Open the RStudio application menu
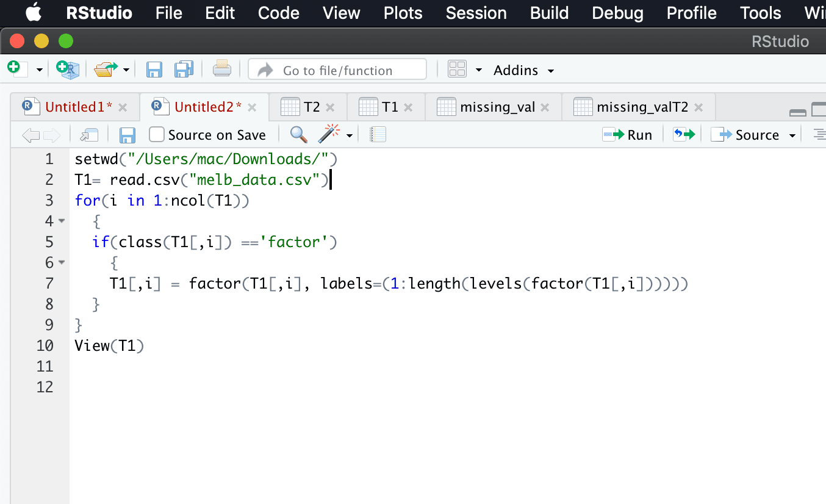 [99, 13]
